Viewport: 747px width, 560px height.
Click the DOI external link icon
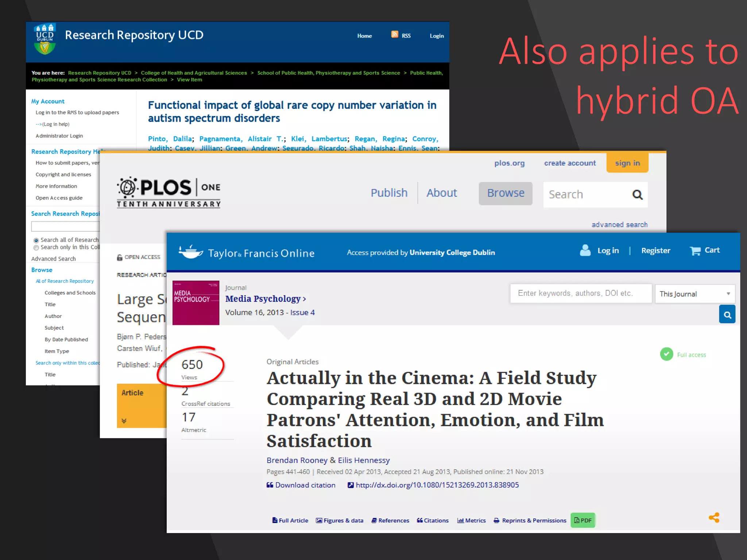point(351,485)
